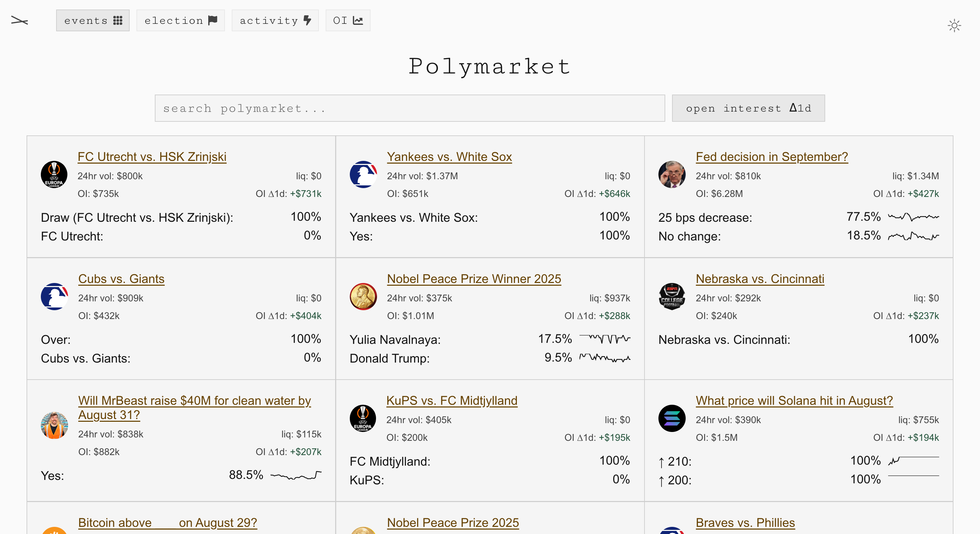This screenshot has height=534, width=980.
Task: Open KuPS vs. FC Midtjylland link
Action: click(x=452, y=401)
